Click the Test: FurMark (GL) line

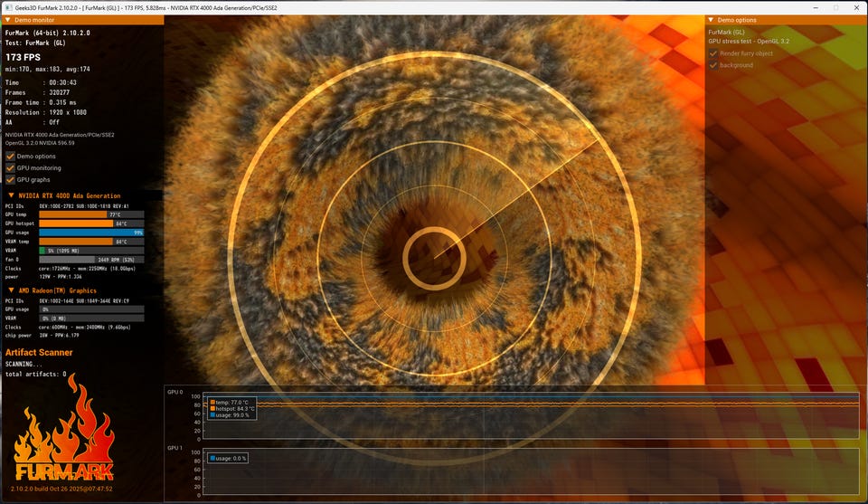tap(35, 43)
